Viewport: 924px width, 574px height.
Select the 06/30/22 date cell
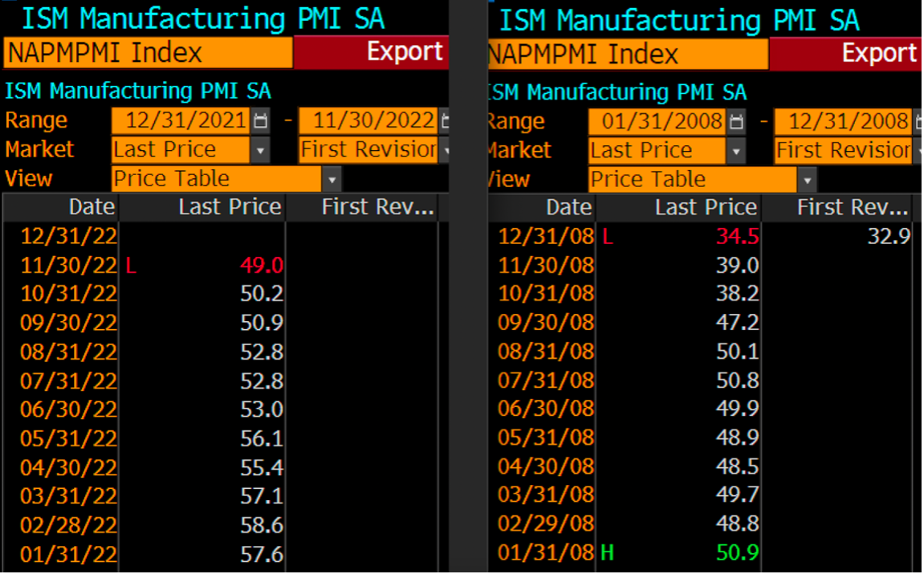pos(69,409)
